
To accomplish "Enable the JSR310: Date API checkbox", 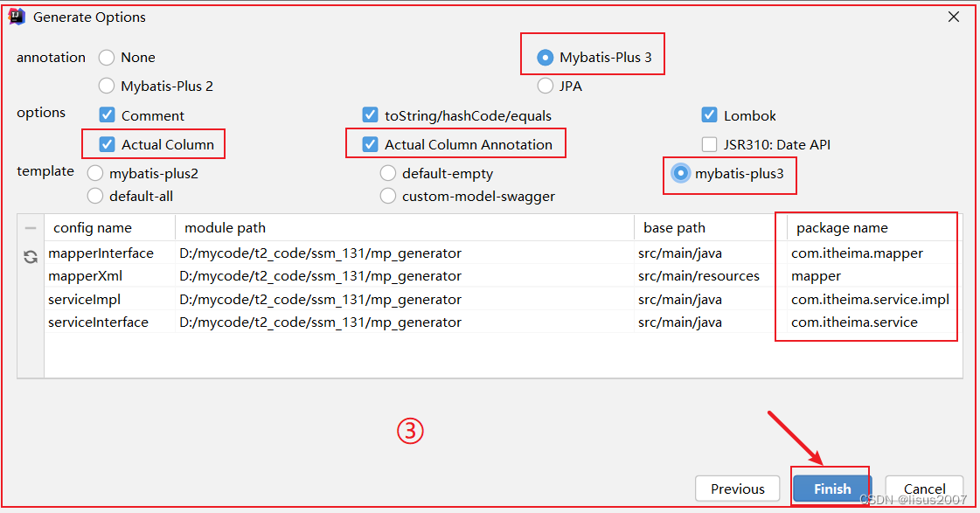I will 709,144.
